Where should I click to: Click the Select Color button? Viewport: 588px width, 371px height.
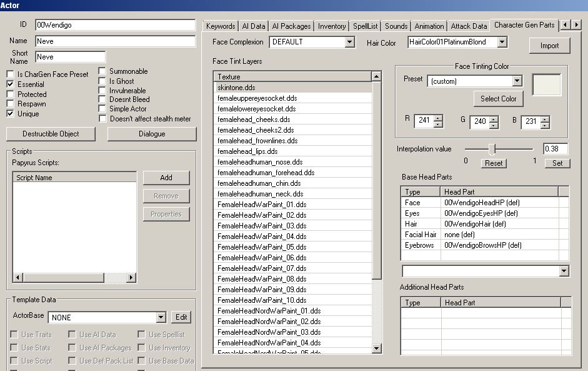(x=498, y=98)
